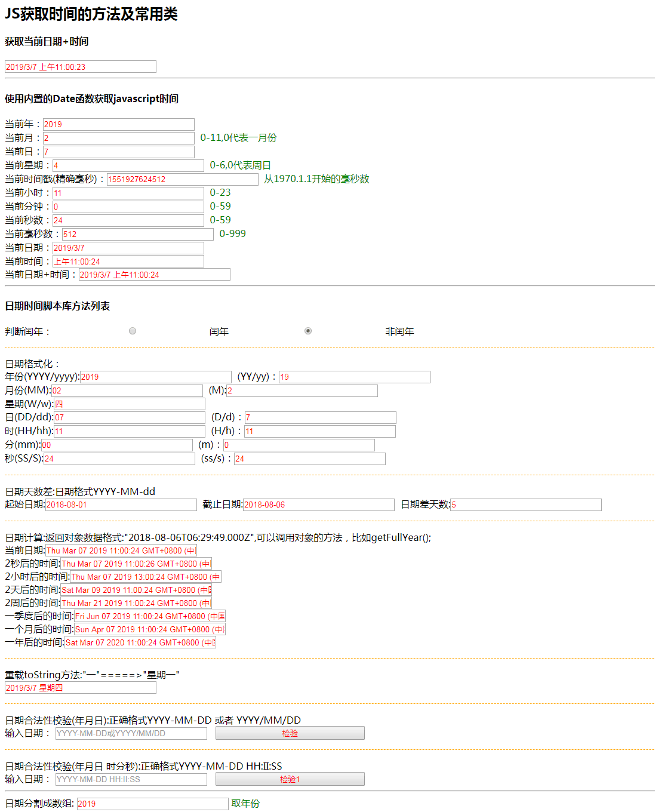
Task: Click the (H/h) field showing 11
Action: 320,431
